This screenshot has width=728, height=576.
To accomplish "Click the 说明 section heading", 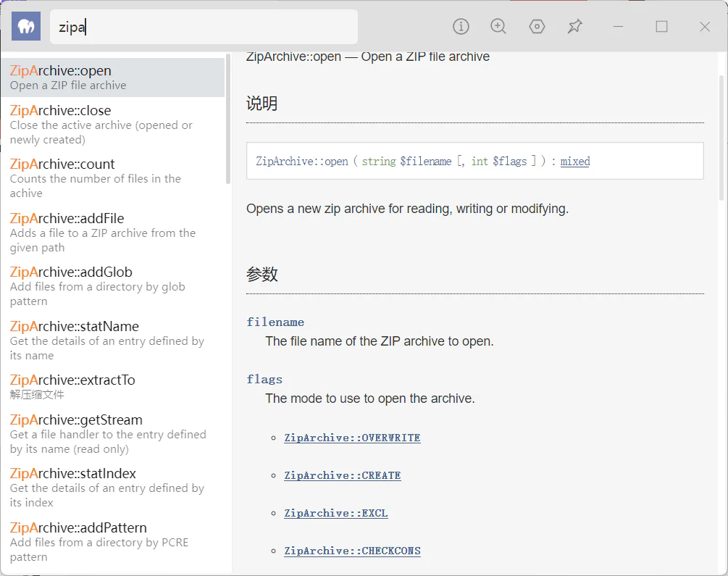I will click(x=262, y=103).
